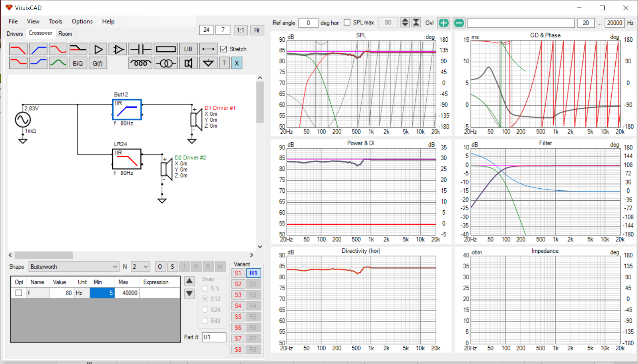Click the highlighted X toolbar button
Viewport: 638px width, 364px height.
237,63
